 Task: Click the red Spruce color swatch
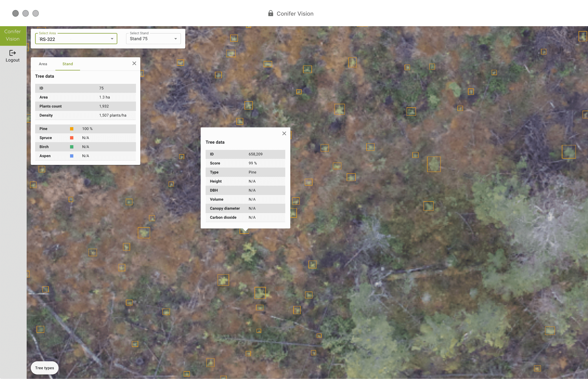(72, 138)
